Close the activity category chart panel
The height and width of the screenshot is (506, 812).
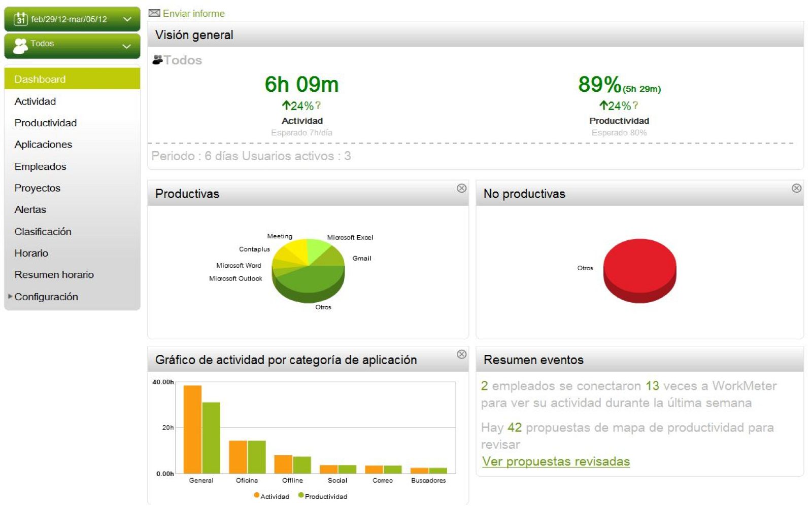[x=461, y=353]
